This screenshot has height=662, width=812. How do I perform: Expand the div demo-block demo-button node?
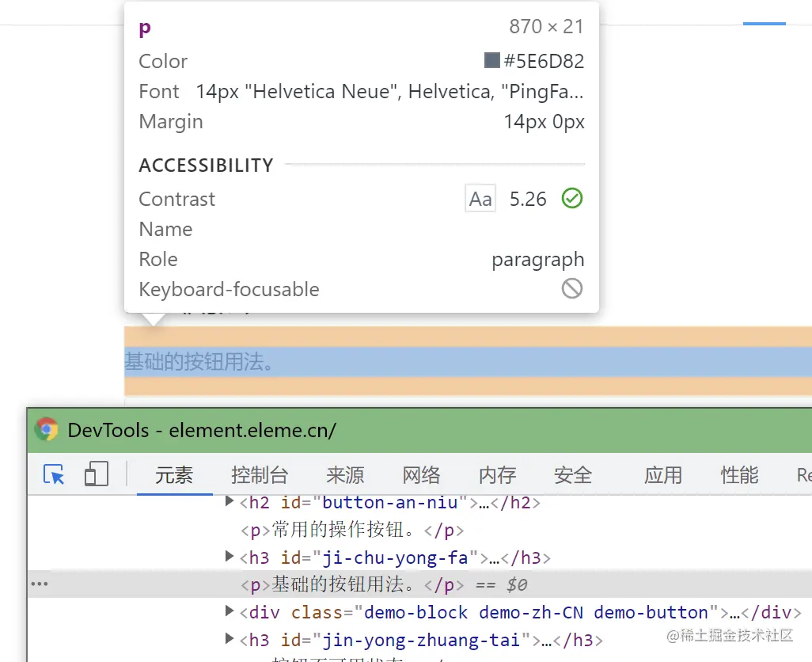(x=229, y=611)
